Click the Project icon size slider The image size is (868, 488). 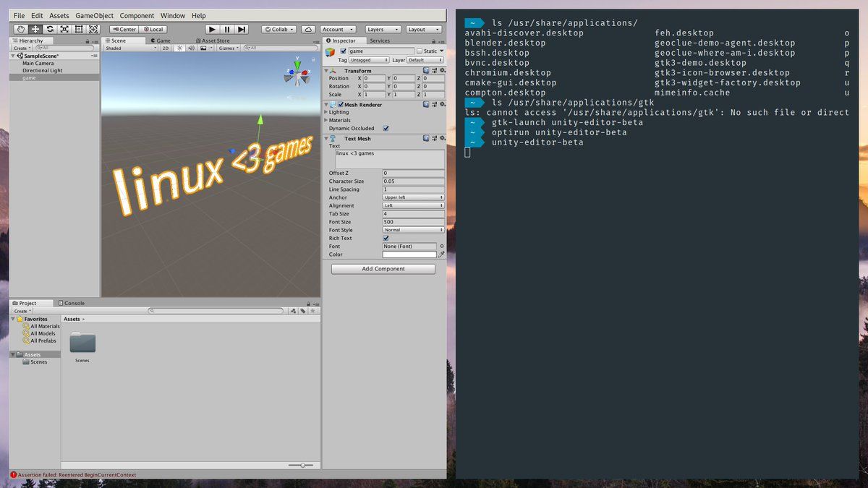(x=302, y=465)
